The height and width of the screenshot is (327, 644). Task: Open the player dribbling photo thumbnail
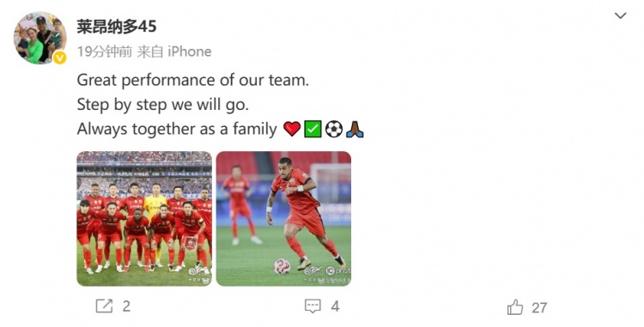283,219
